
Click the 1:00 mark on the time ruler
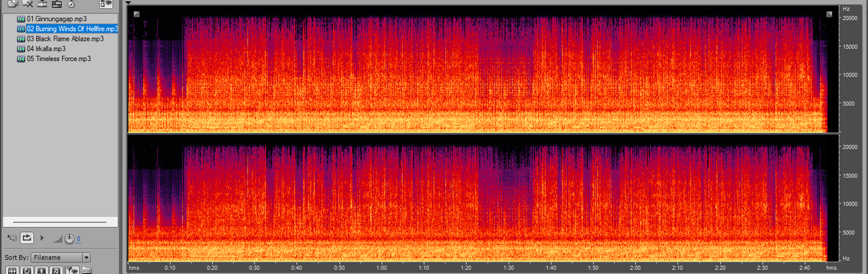coord(381,267)
